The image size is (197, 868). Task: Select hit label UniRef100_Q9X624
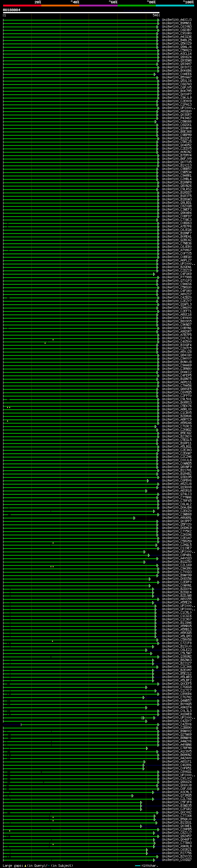point(177,57)
